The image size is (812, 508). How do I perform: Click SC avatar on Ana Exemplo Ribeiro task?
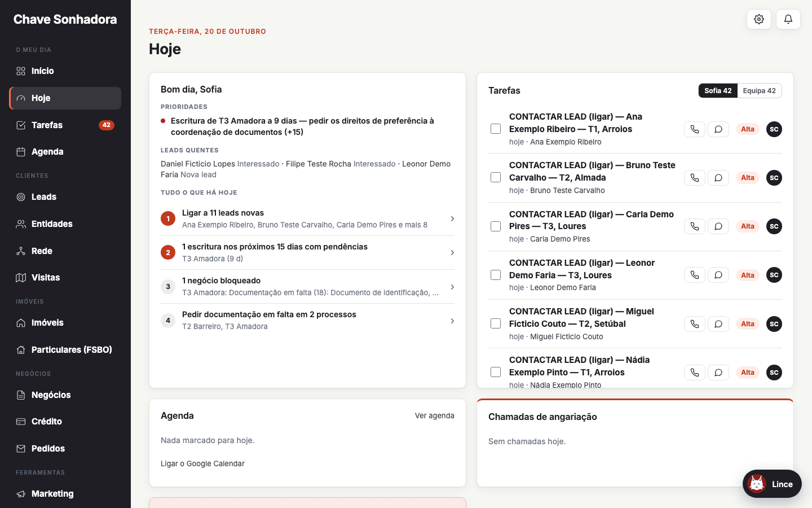point(774,129)
